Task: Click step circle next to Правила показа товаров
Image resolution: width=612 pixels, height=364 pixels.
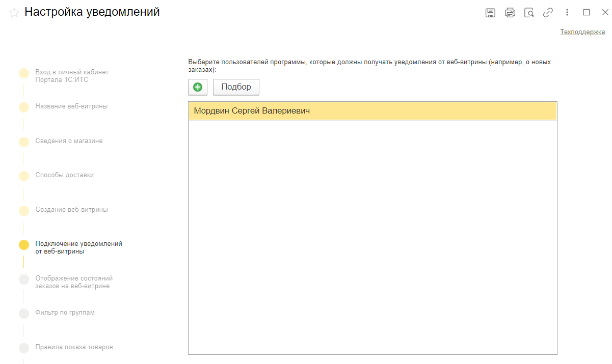Action: [24, 348]
